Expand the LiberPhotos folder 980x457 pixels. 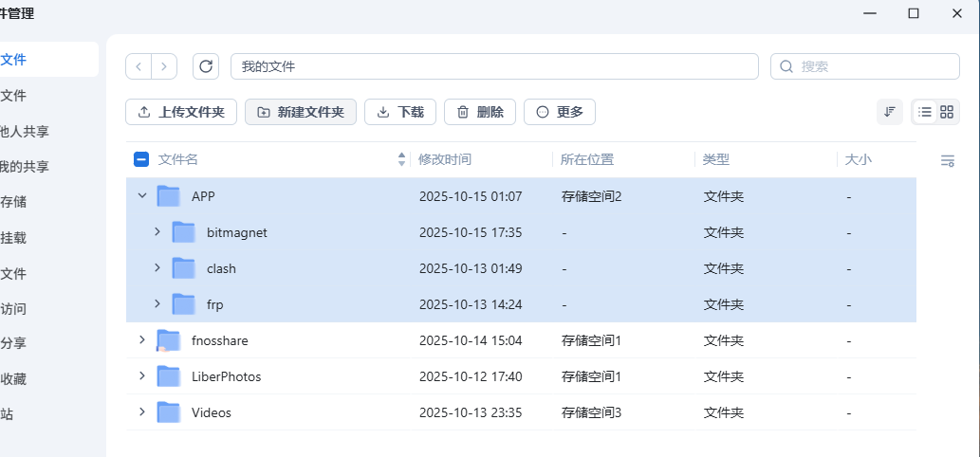pyautogui.click(x=142, y=376)
